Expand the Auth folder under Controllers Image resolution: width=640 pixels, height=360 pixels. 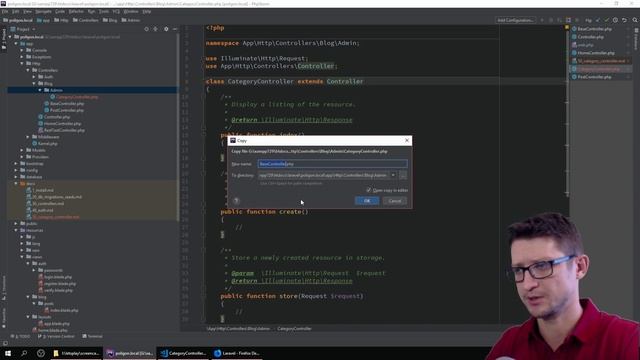click(x=34, y=77)
